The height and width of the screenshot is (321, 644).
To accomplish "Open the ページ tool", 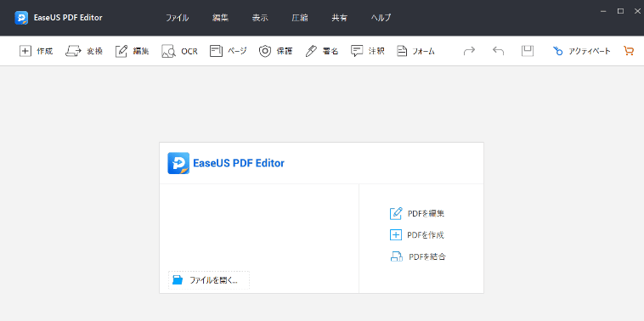I will (x=228, y=51).
